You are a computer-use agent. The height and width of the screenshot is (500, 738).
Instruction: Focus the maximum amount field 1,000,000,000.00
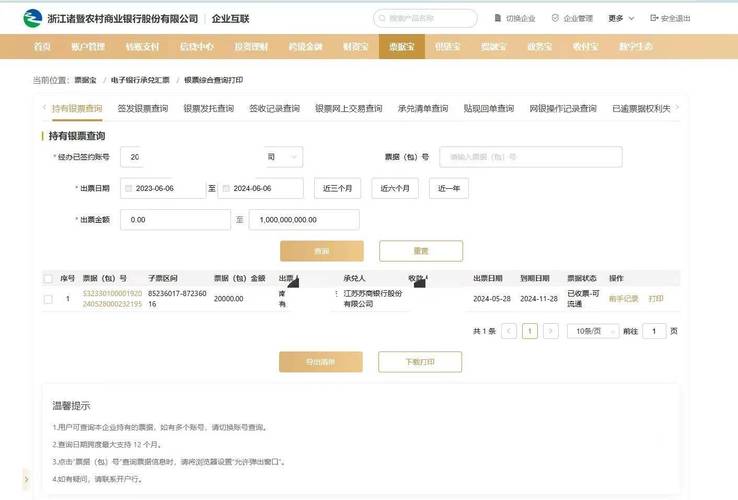tap(304, 220)
